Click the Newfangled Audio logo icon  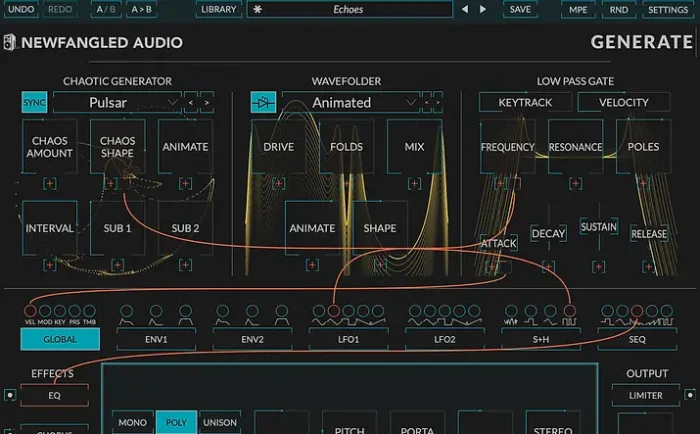coord(9,43)
